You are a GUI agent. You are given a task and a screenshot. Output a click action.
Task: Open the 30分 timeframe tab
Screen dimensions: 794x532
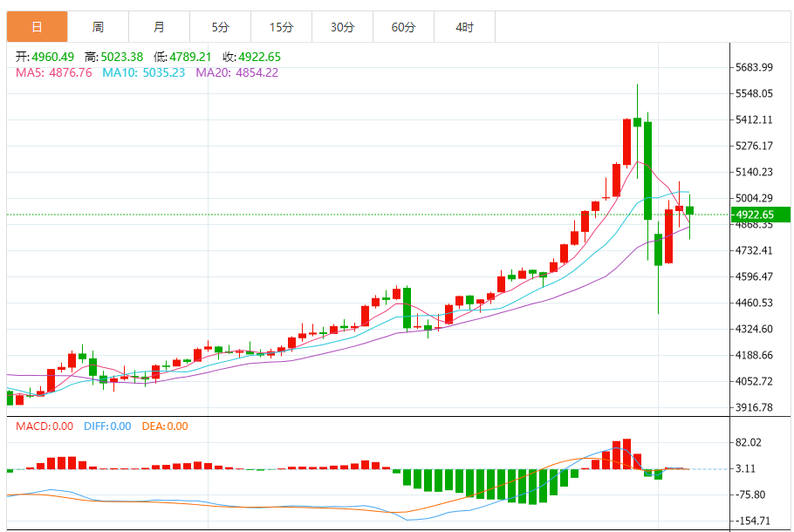tap(342, 27)
